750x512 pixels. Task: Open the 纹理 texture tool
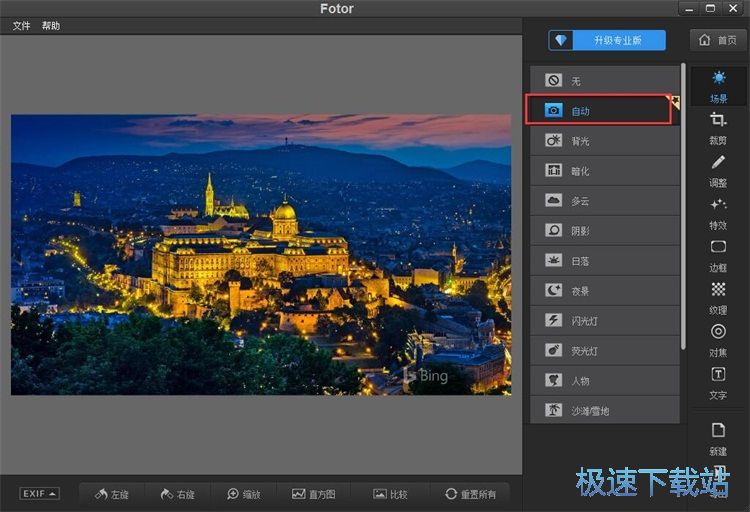click(x=718, y=299)
